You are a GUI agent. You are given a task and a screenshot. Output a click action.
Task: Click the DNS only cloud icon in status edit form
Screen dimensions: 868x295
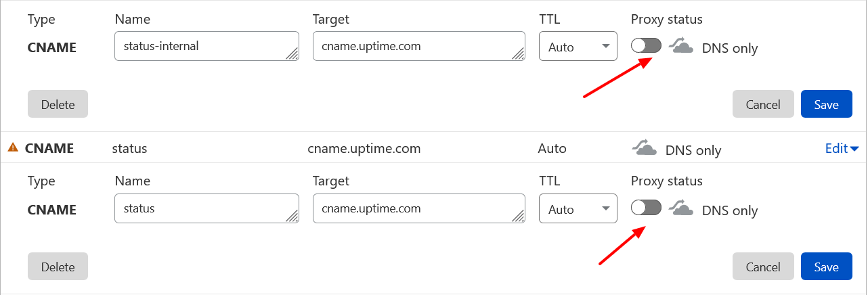(681, 209)
